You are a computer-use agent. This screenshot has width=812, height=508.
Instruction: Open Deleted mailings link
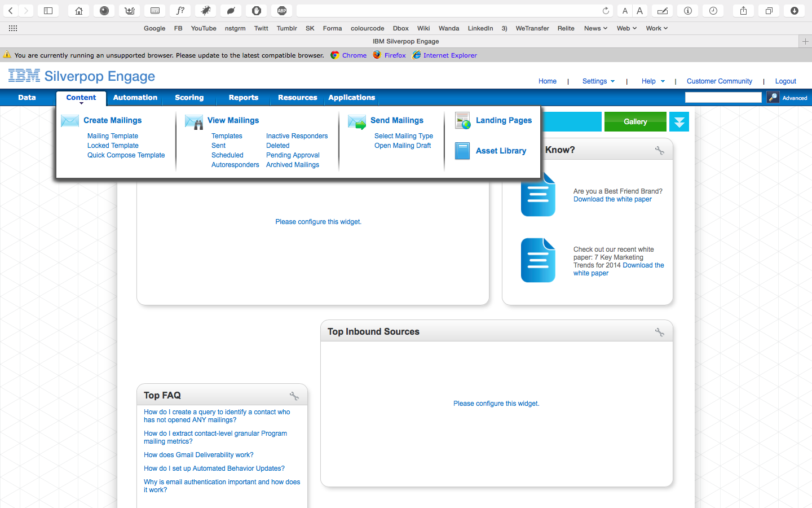[277, 146]
